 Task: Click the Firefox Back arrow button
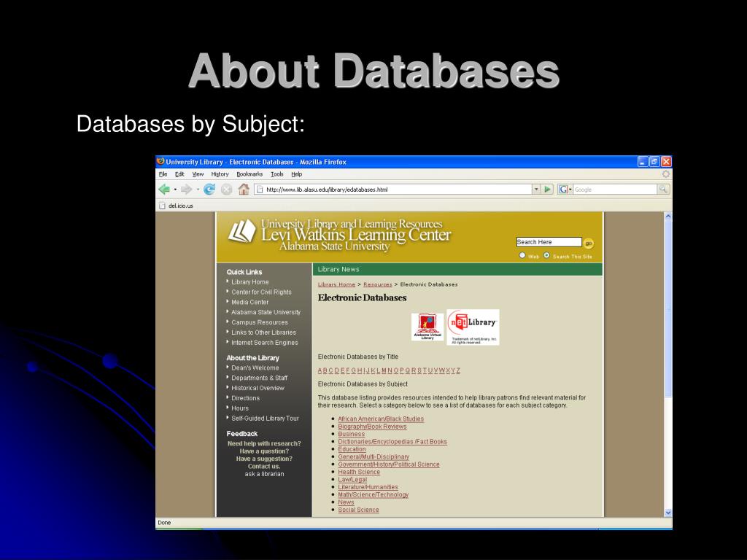click(x=164, y=190)
